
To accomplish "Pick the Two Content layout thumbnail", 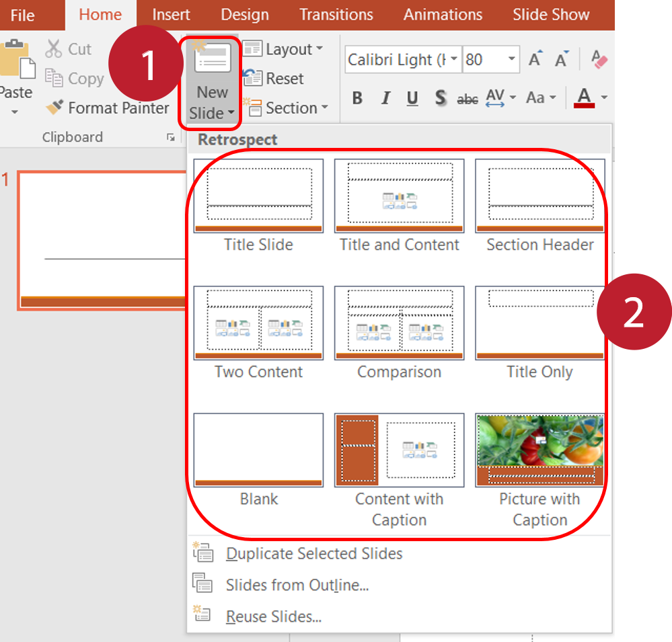I will pos(258,323).
